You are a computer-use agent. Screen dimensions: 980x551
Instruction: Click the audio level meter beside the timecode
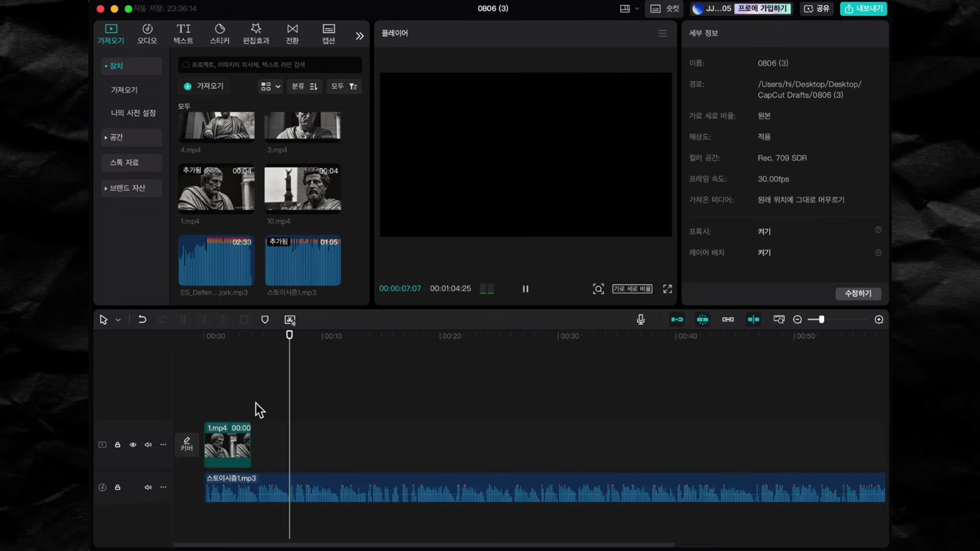pyautogui.click(x=487, y=289)
